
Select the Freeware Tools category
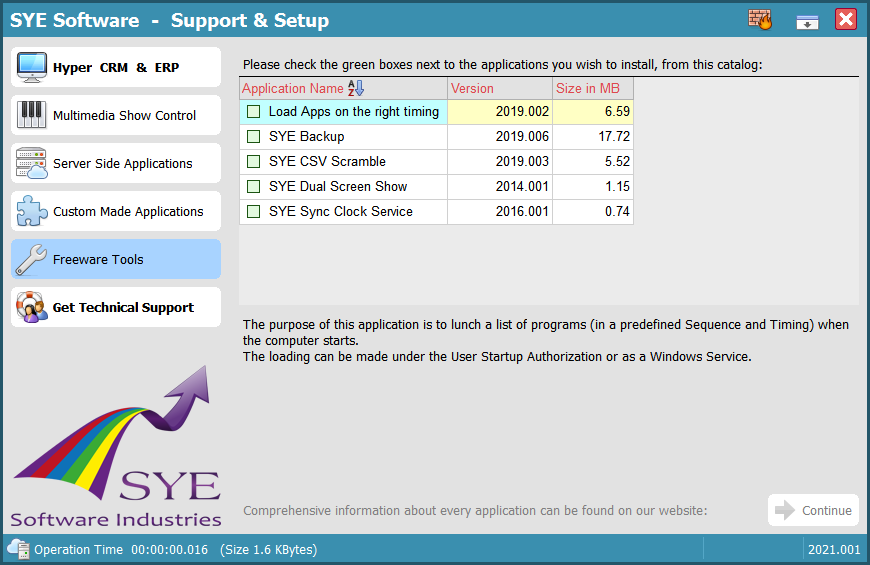[116, 259]
